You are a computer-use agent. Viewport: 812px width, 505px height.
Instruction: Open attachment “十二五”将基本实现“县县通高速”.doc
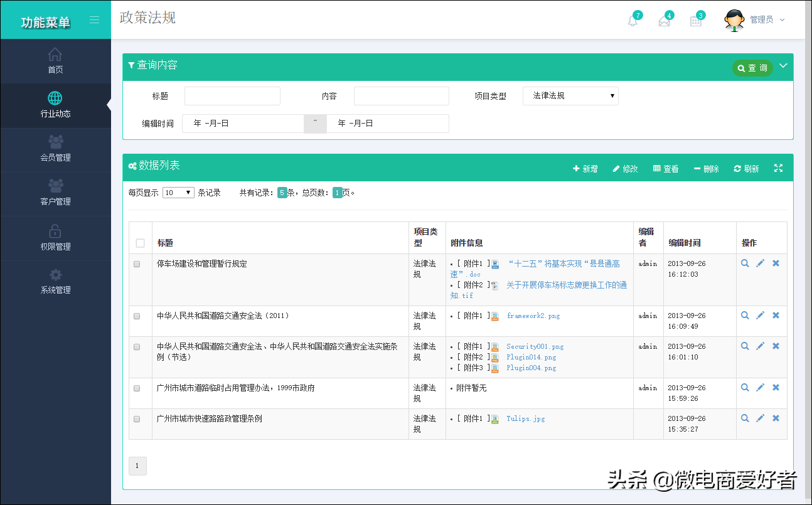(x=535, y=268)
